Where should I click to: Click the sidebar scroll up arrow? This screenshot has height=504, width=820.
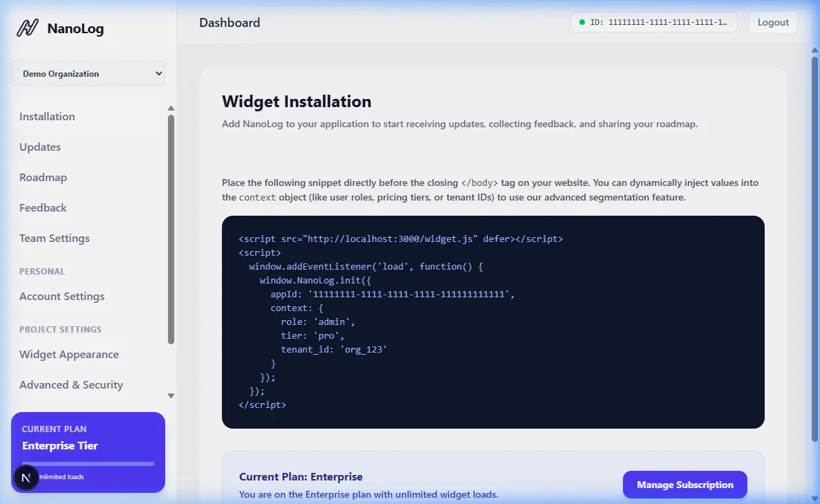pos(171,108)
